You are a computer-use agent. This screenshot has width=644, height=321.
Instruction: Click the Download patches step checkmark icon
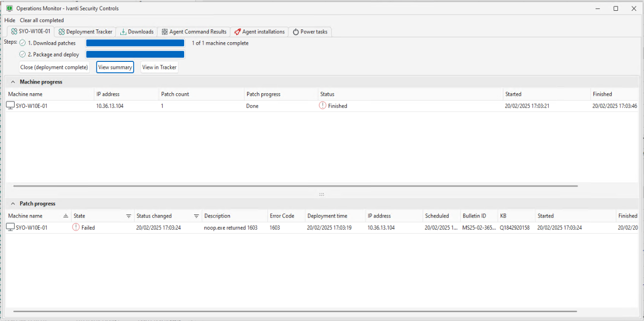(23, 43)
